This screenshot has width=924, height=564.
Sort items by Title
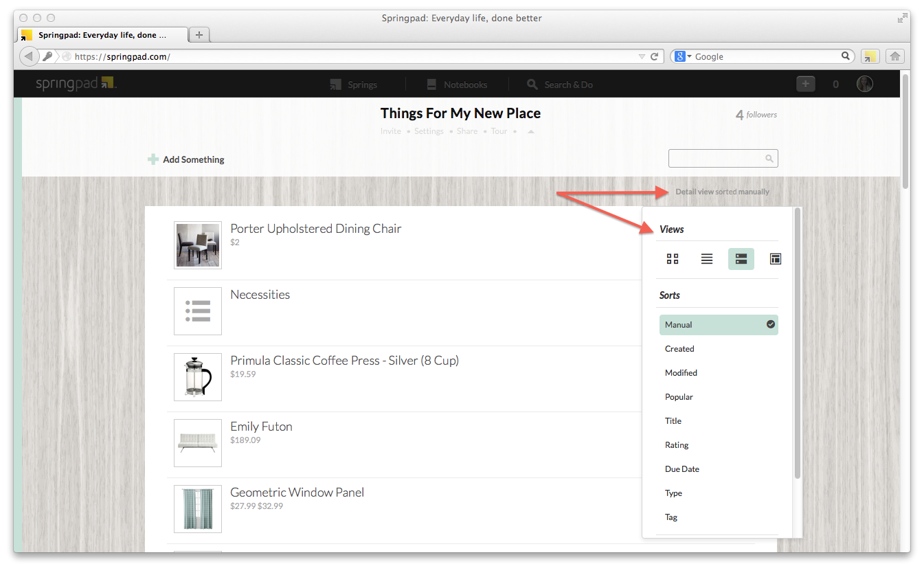(x=673, y=420)
